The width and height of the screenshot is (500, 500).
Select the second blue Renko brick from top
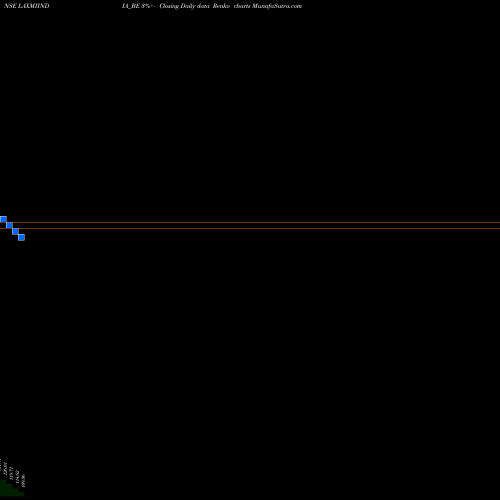click(x=9, y=225)
